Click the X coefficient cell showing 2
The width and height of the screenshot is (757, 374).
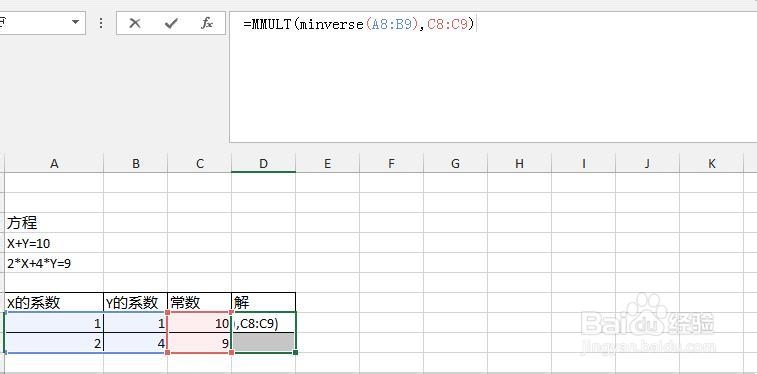point(54,343)
